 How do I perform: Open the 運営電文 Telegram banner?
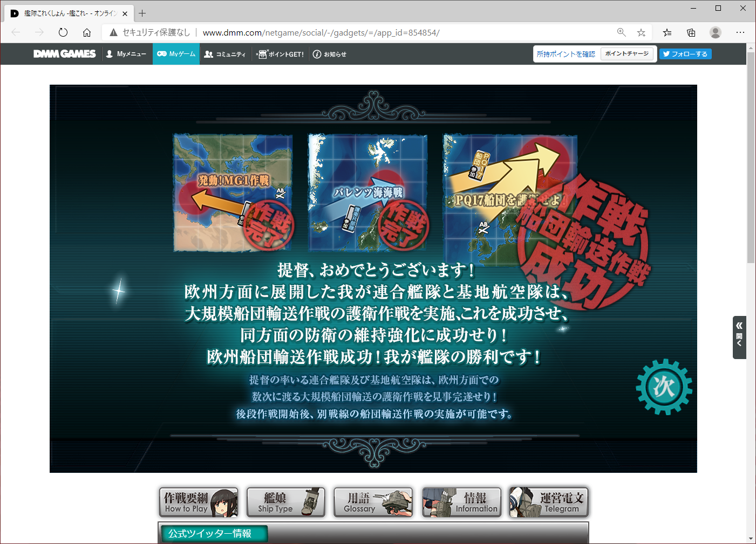click(x=549, y=502)
